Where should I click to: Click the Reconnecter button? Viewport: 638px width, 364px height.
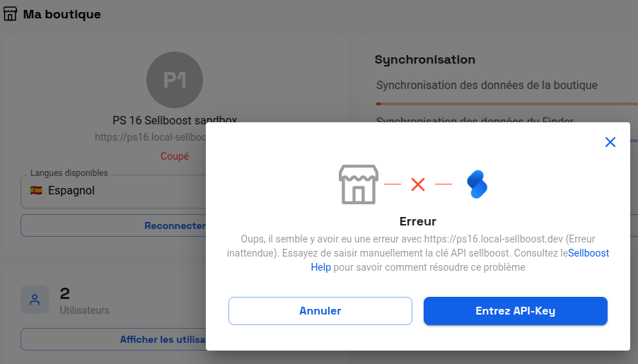tap(114, 225)
